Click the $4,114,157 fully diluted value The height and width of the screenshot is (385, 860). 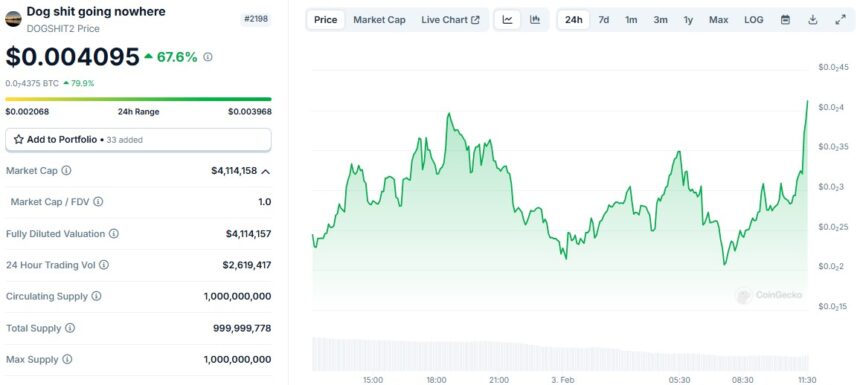248,234
